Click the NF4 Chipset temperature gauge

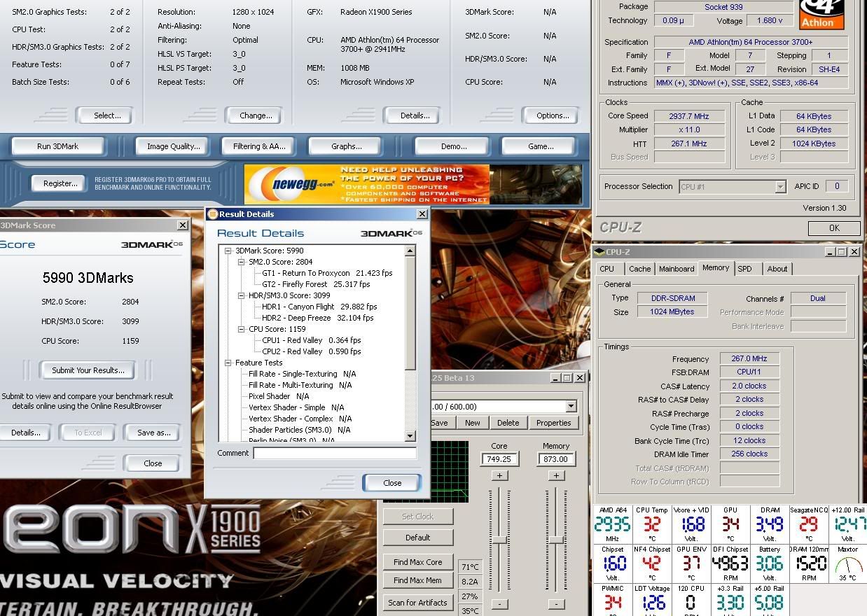(x=652, y=564)
